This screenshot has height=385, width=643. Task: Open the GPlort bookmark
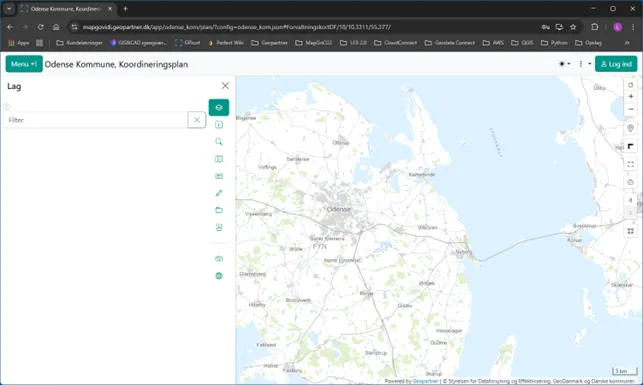point(187,43)
